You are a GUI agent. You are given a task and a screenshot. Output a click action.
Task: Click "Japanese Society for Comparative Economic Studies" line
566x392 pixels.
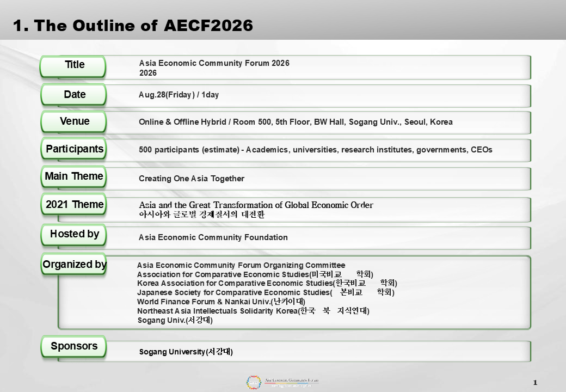(266, 292)
